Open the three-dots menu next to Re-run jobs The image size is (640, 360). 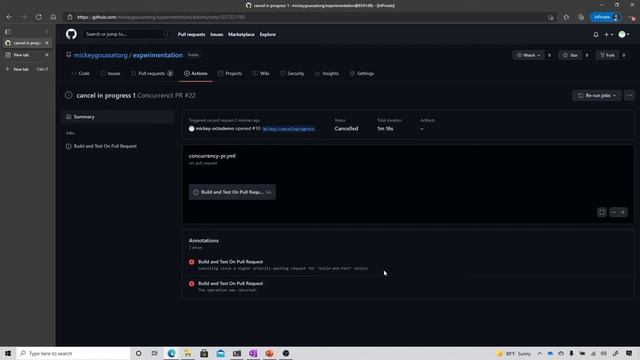[x=629, y=96]
